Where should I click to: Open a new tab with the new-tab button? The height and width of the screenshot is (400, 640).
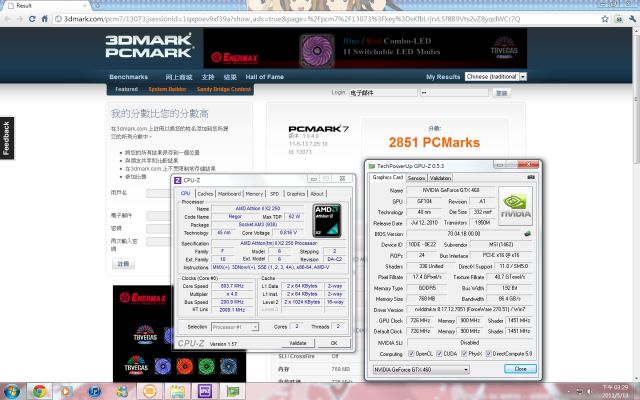coord(97,6)
